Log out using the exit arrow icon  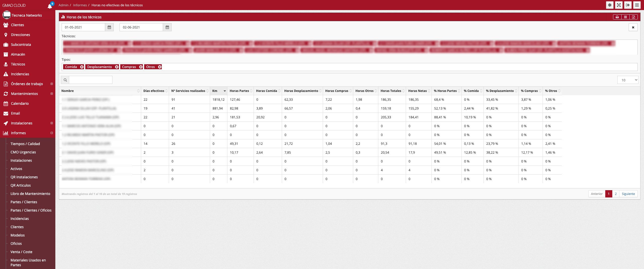tap(628, 5)
